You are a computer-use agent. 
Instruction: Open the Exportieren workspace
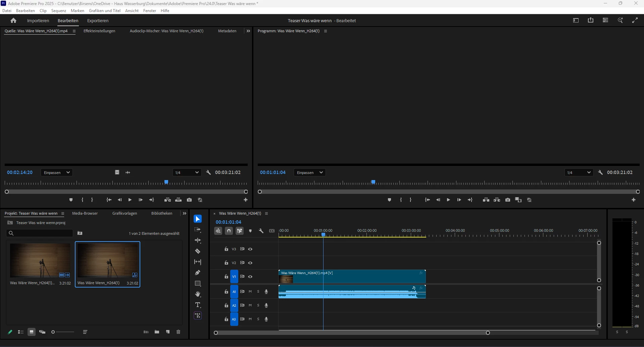(x=98, y=20)
